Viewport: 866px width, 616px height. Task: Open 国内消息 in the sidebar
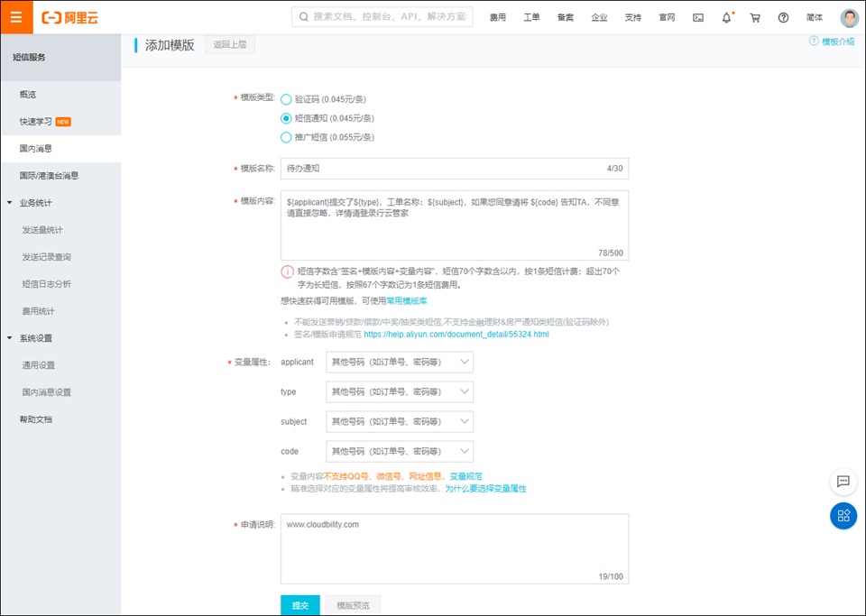[36, 148]
